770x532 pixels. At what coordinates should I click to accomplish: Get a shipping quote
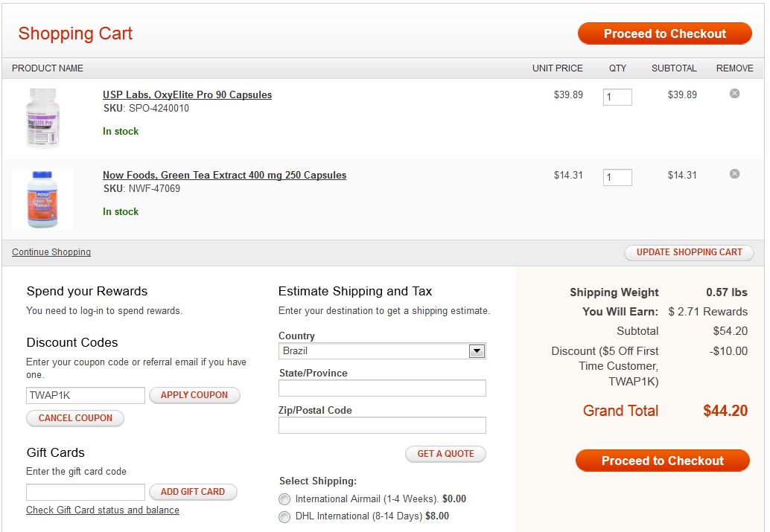(446, 454)
